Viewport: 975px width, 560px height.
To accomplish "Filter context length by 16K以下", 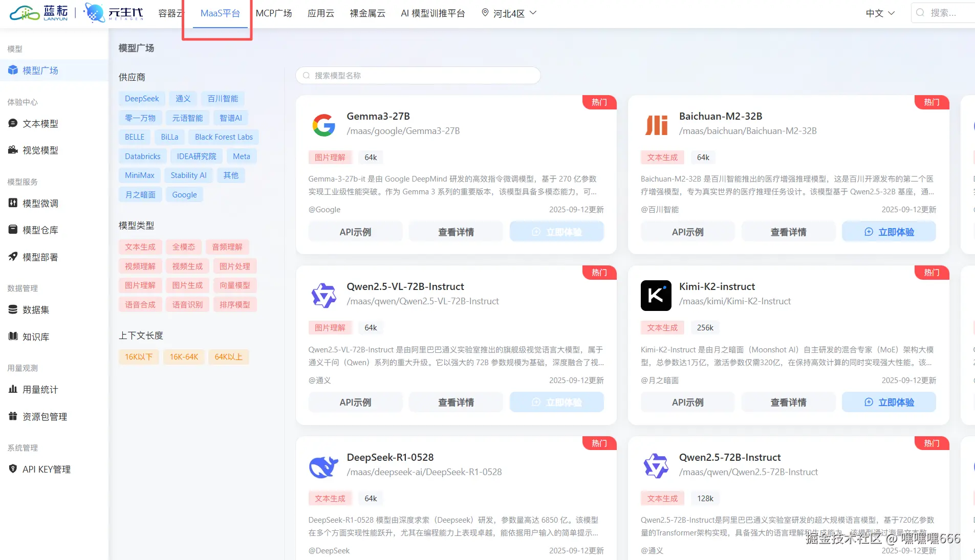I will tap(139, 357).
